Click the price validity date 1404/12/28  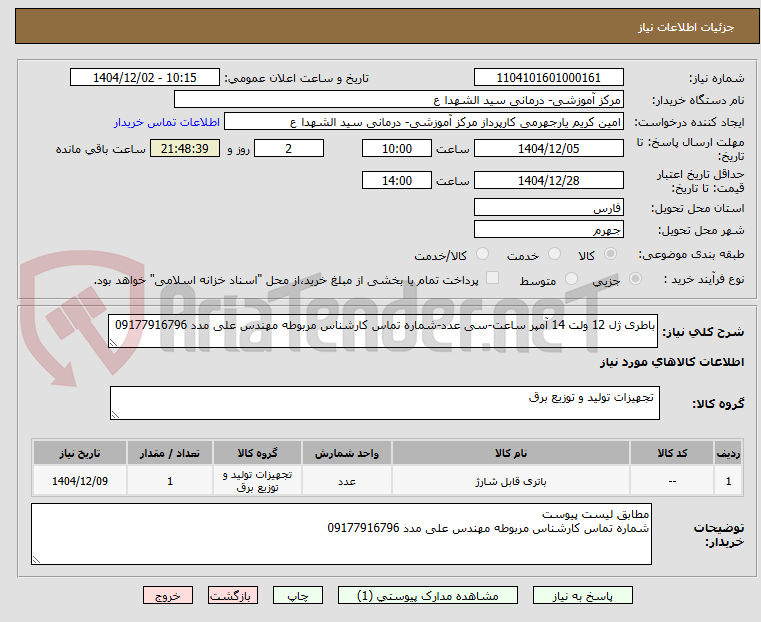(x=548, y=180)
